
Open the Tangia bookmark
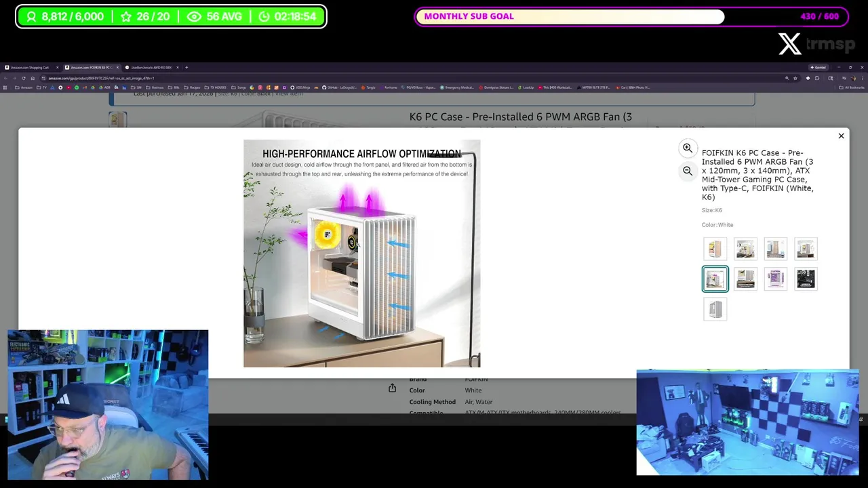pos(368,87)
